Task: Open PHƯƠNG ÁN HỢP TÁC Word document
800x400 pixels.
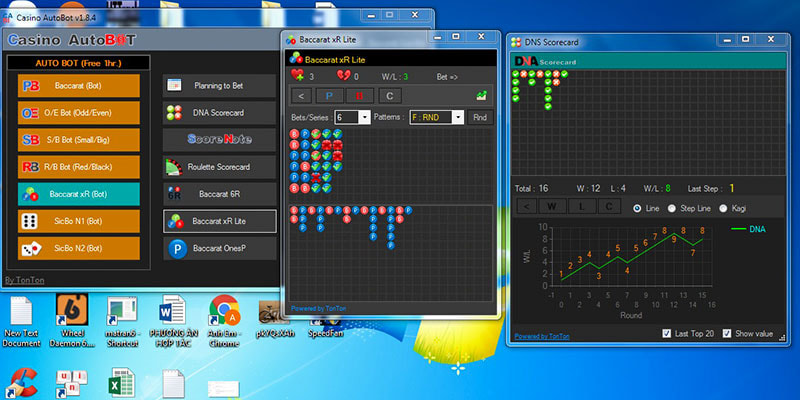Action: pyautogui.click(x=173, y=322)
